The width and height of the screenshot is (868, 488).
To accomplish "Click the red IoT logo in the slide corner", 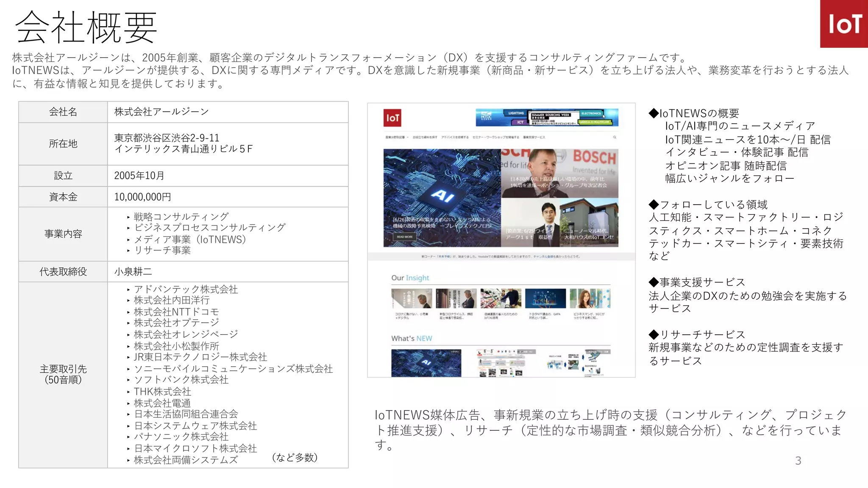I will (844, 24).
